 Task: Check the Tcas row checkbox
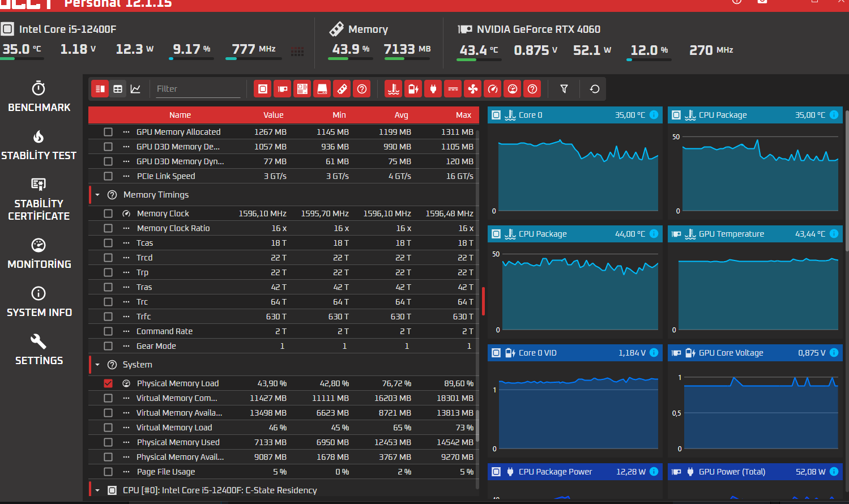click(x=108, y=243)
